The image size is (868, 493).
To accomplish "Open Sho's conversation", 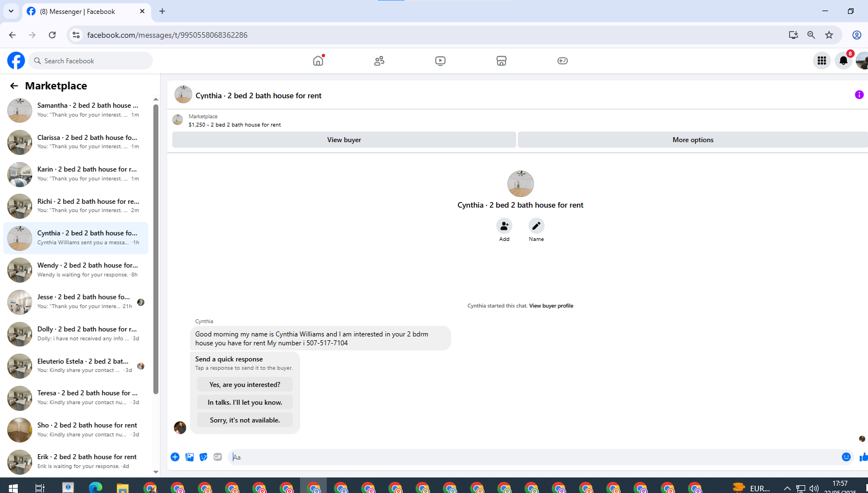I will pos(76,430).
